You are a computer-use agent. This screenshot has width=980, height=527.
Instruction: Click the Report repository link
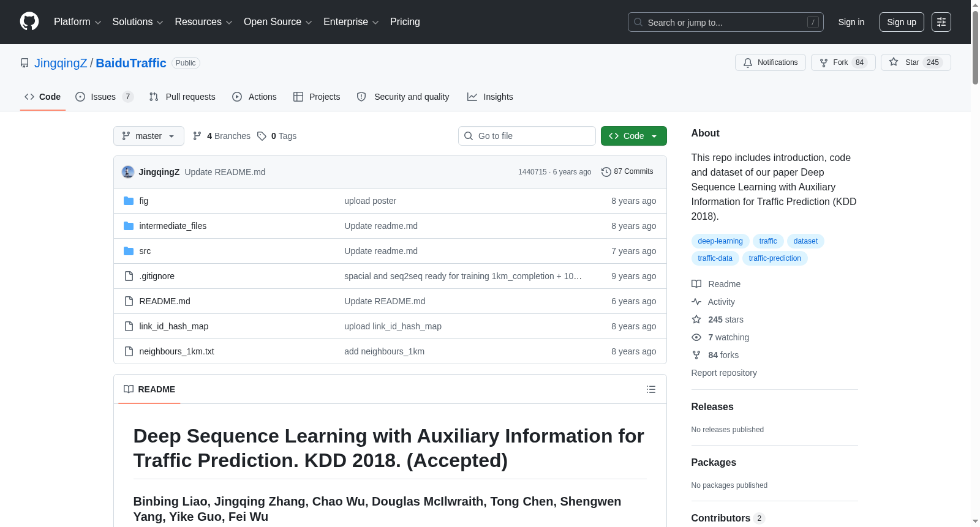(724, 373)
